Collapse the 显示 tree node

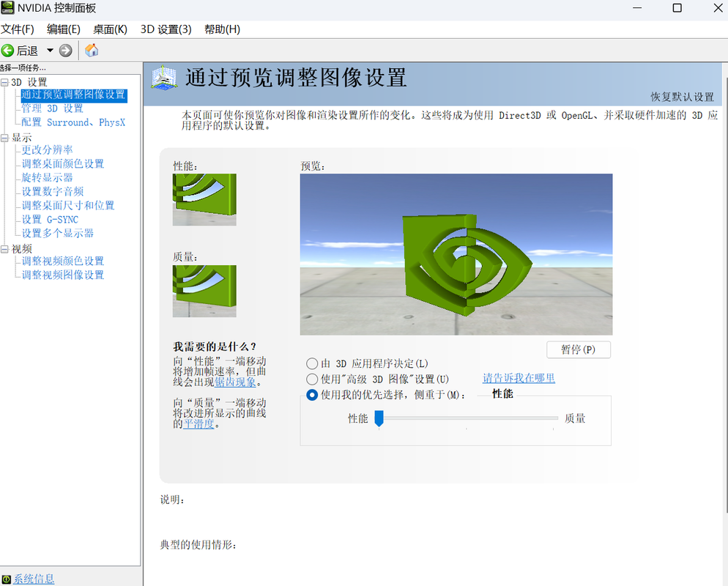point(4,138)
